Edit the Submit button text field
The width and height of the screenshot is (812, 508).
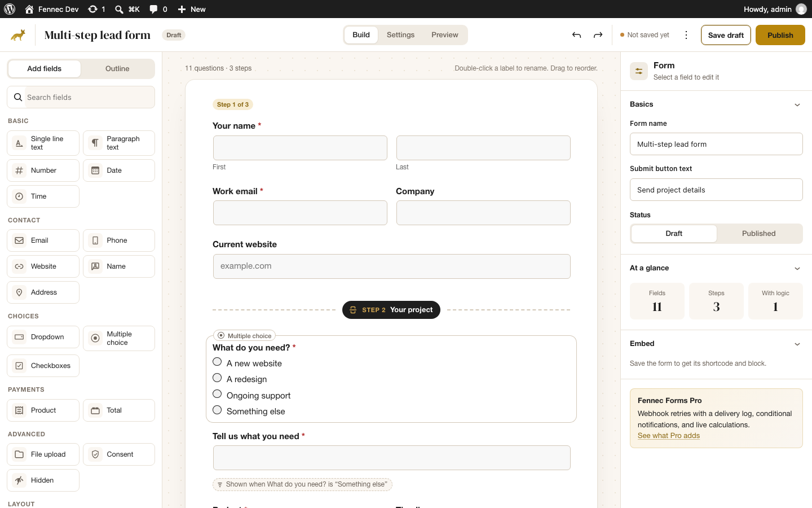[x=716, y=190]
